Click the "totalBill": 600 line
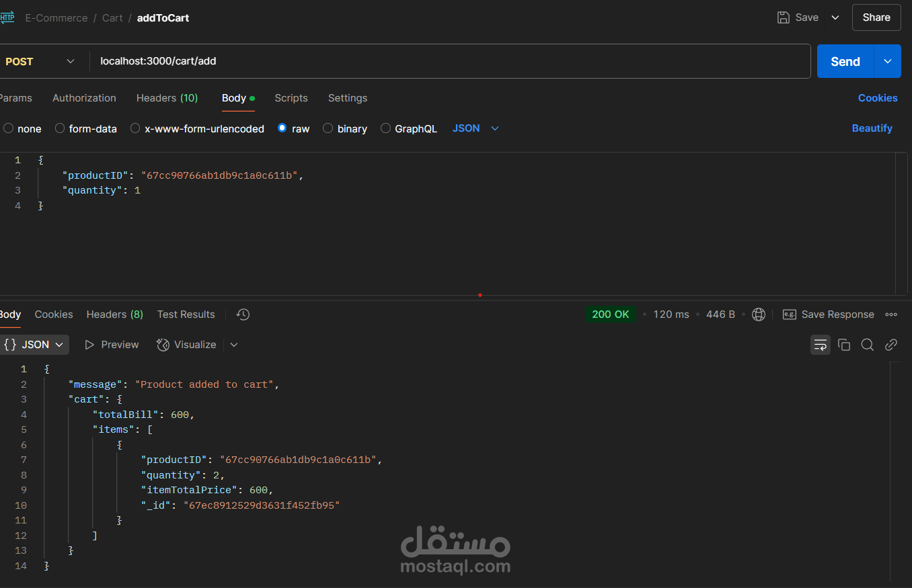The width and height of the screenshot is (912, 588). tap(143, 415)
